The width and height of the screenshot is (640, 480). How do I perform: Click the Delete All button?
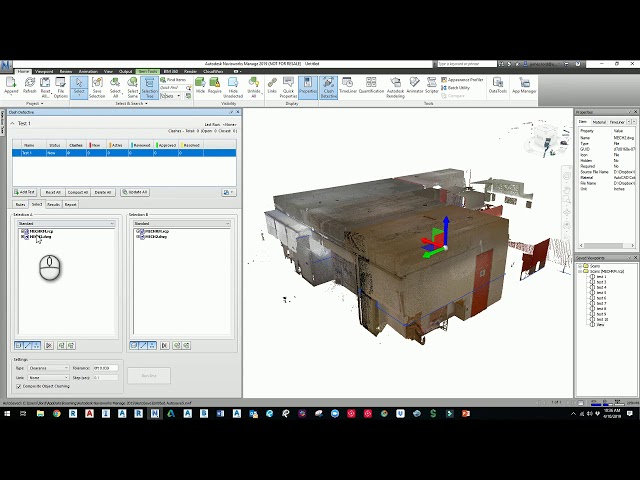pyautogui.click(x=102, y=192)
